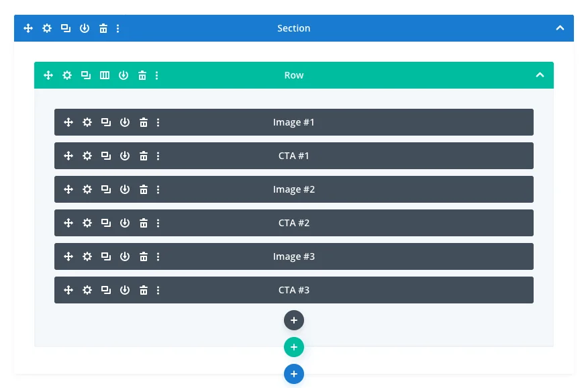Open the Section three-dot options menu

(x=118, y=28)
